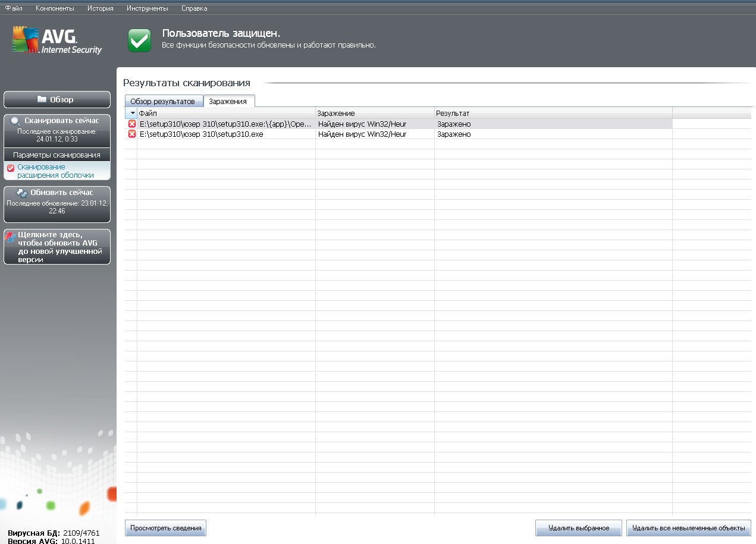756x544 pixels.
Task: Click the AVG Internet Security logo
Action: click(x=57, y=41)
